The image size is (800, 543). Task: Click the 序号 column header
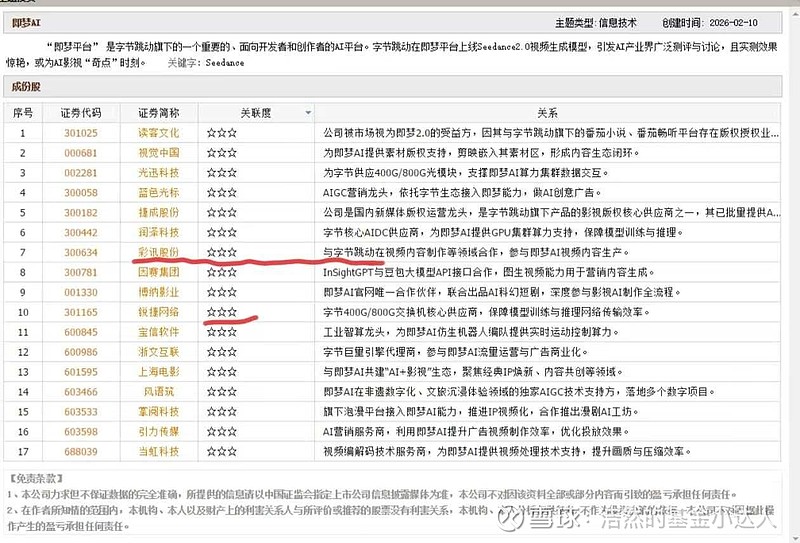(23, 113)
